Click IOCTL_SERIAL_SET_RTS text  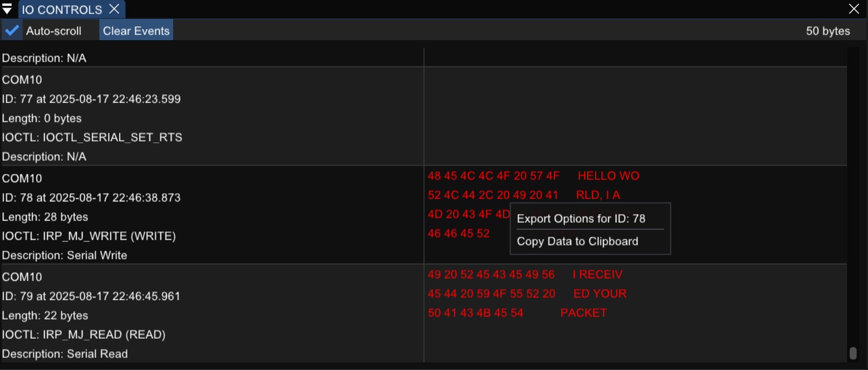113,138
